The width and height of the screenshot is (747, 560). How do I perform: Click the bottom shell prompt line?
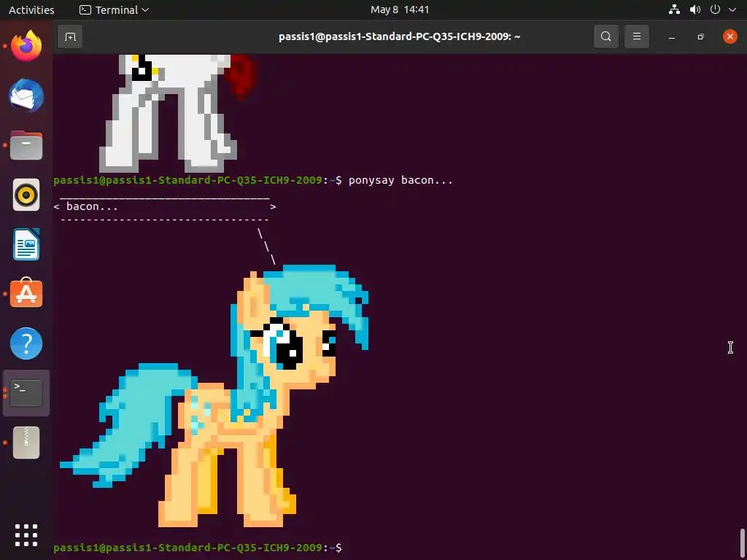coord(197,548)
